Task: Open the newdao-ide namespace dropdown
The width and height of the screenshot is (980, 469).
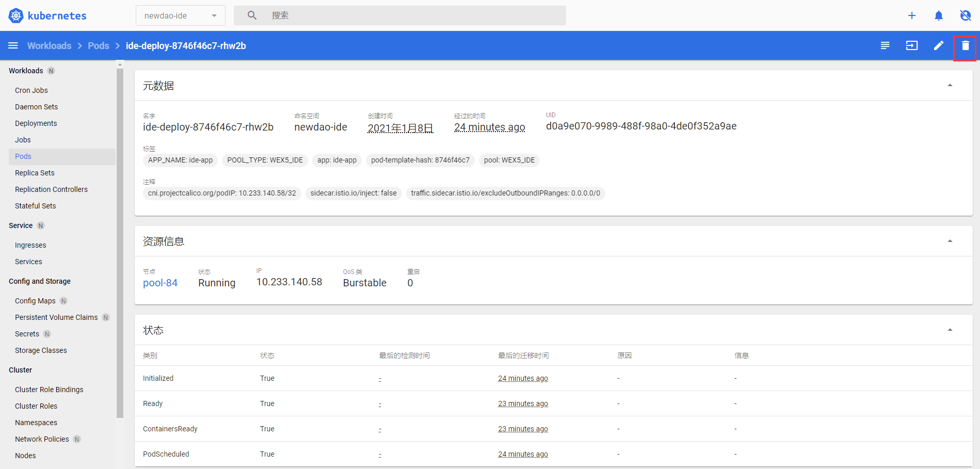Action: 180,15
